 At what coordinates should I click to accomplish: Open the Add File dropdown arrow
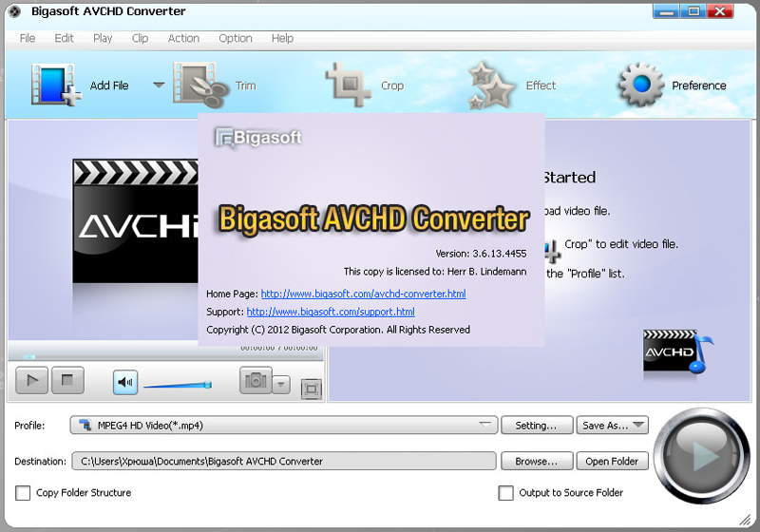click(x=159, y=85)
